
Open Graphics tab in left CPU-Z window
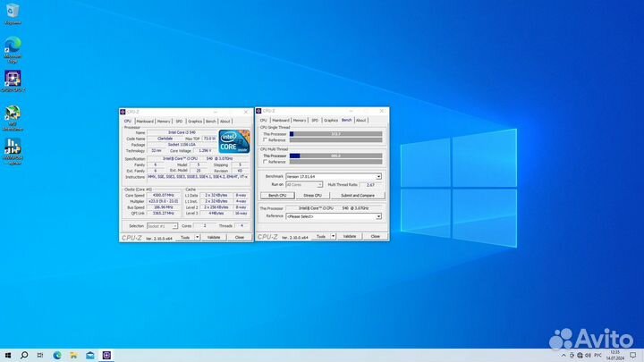click(x=195, y=122)
